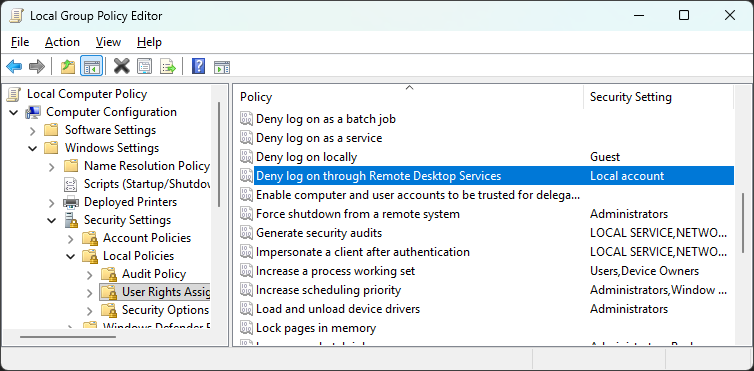Click the Forward arrow toolbar icon

pos(37,66)
